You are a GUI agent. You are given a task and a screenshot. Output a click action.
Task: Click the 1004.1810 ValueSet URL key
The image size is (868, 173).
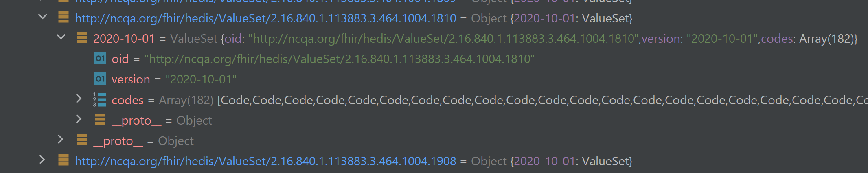click(x=265, y=18)
